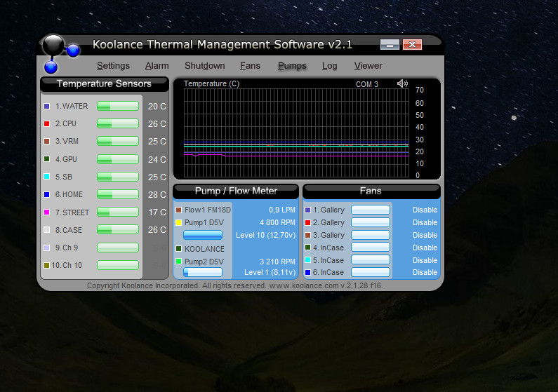Click the 0,9 LPM flow reading
This screenshot has height=392, width=558.
point(282,210)
